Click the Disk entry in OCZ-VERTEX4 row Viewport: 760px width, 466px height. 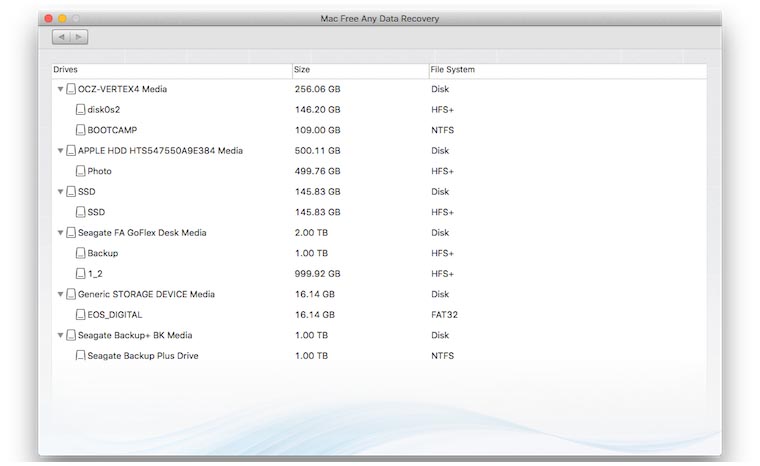point(440,89)
